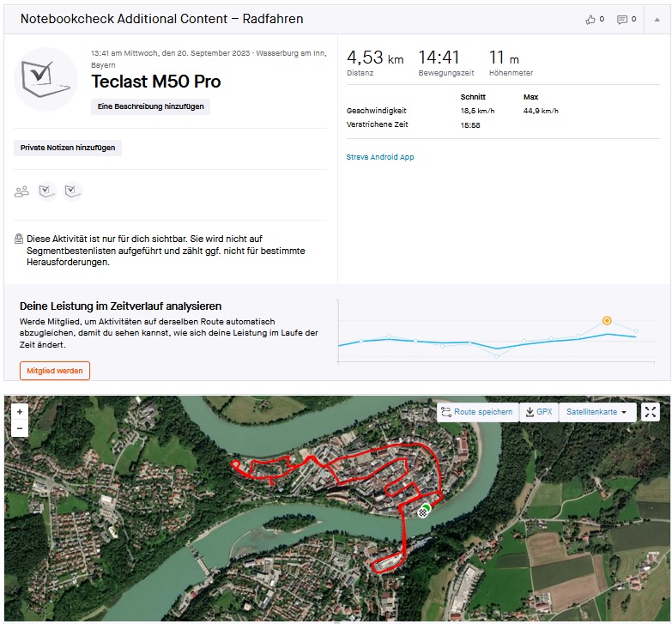Click the lock privacy icon
Image resolution: width=672 pixels, height=624 pixels.
(x=18, y=239)
